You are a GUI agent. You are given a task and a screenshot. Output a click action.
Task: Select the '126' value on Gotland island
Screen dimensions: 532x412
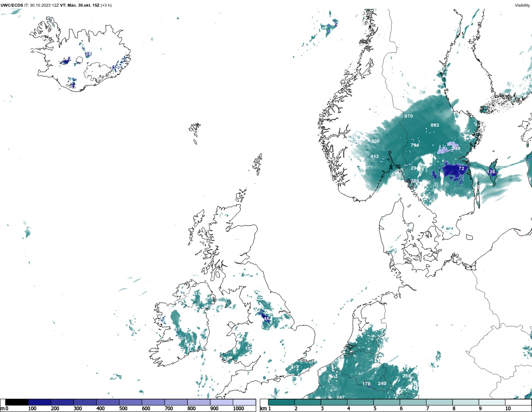tap(491, 172)
